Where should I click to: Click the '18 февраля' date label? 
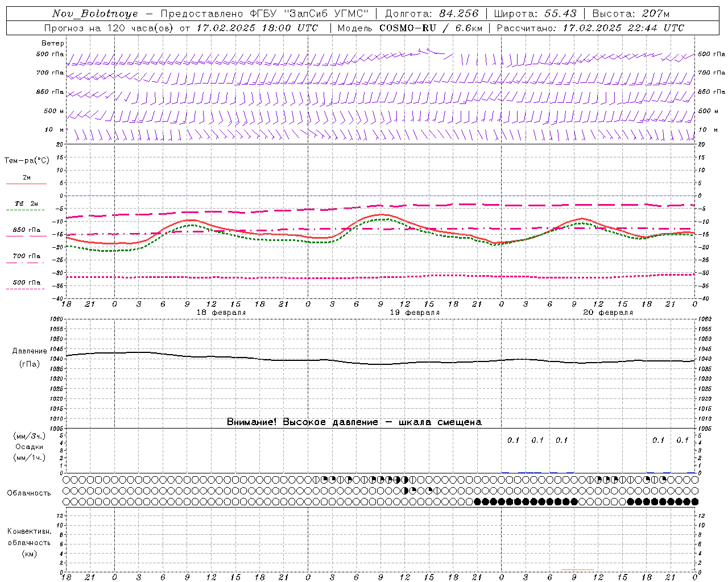pyautogui.click(x=221, y=313)
